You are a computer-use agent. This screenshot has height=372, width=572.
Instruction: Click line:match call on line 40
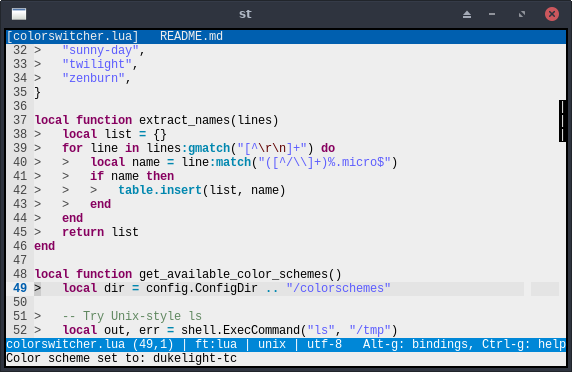point(216,162)
